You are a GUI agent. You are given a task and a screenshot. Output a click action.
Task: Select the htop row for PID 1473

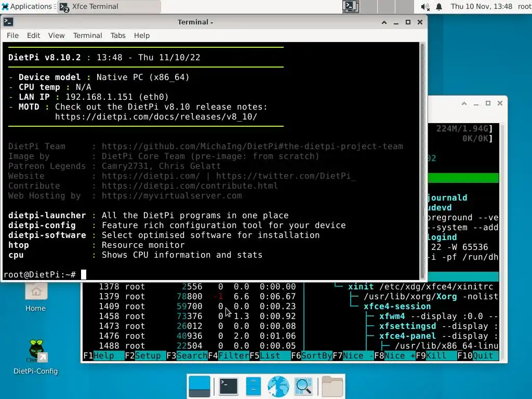point(291,326)
